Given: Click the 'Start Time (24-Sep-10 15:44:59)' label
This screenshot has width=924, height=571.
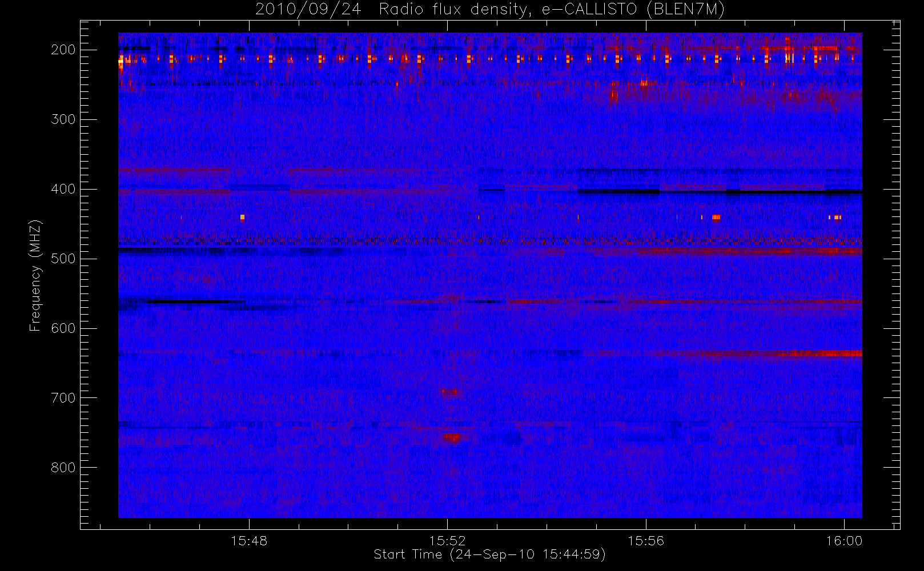Looking at the screenshot, I should (x=489, y=554).
